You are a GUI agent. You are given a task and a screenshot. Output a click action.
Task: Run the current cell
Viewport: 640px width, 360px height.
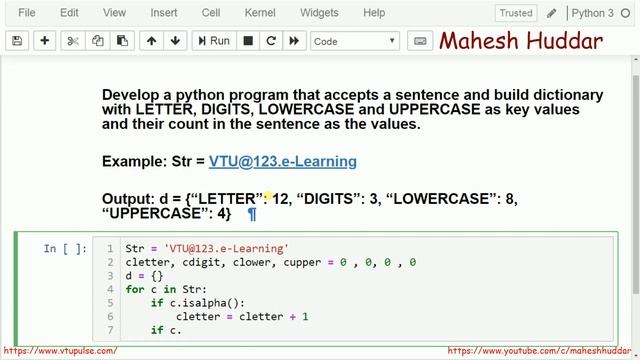pyautogui.click(x=214, y=41)
